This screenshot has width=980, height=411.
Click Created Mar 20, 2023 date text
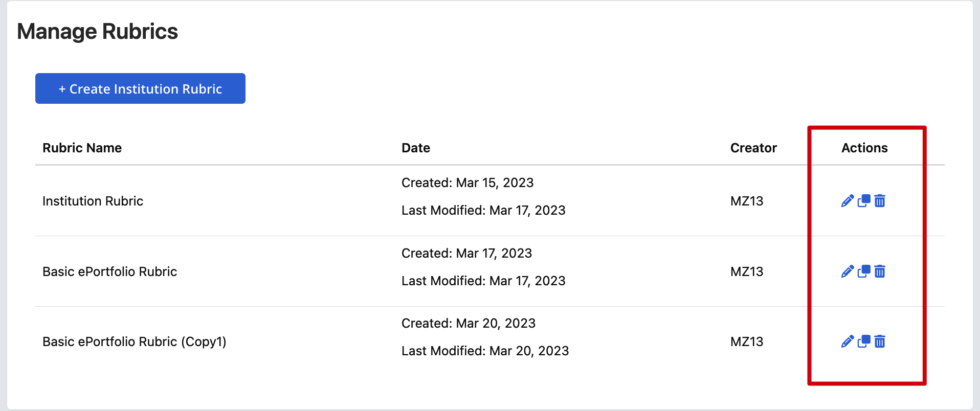(469, 323)
